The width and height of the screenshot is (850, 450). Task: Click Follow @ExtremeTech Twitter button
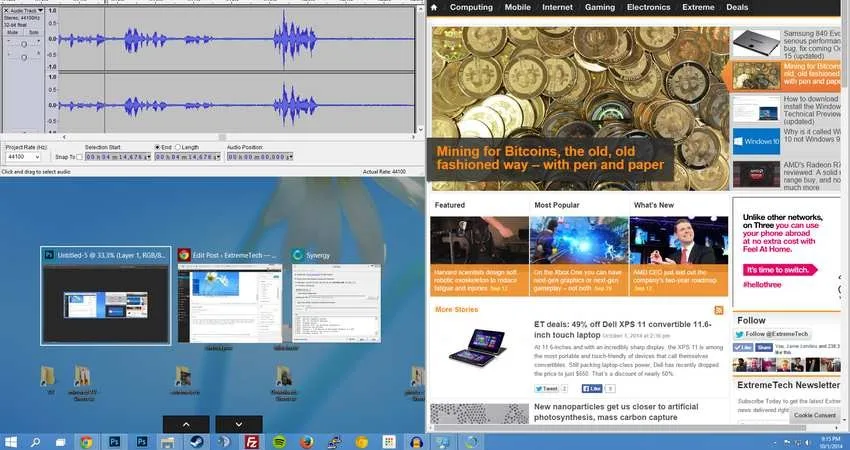(x=772, y=335)
